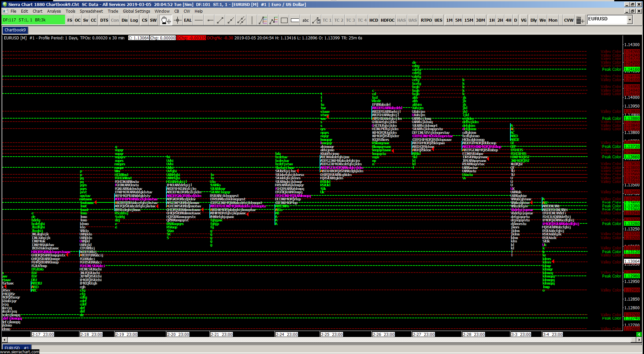The image size is (644, 354).
Task: Select the retracement levels drawing tool
Action: 274,20
